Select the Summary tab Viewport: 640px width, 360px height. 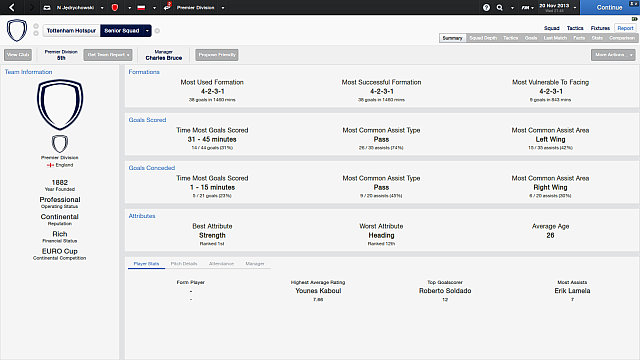tap(452, 38)
